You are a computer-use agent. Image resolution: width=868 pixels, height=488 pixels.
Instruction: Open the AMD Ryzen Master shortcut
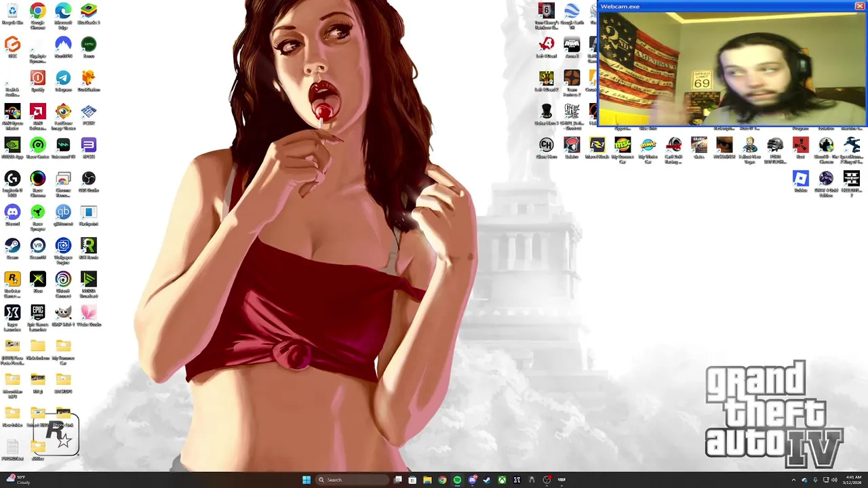pos(12,115)
